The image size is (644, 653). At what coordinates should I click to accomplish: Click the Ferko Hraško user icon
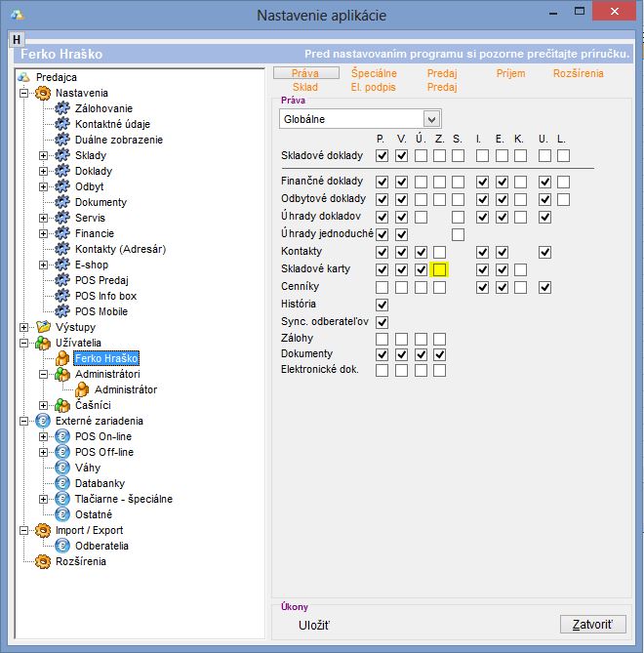[x=63, y=358]
